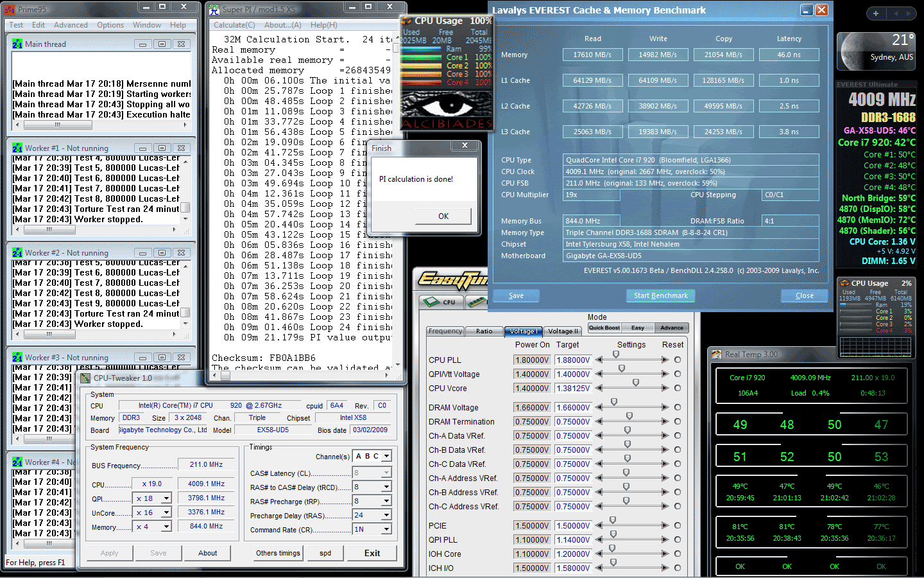Click Worker #1 scroll up arrow
This screenshot has width=924, height=578.
pos(185,161)
